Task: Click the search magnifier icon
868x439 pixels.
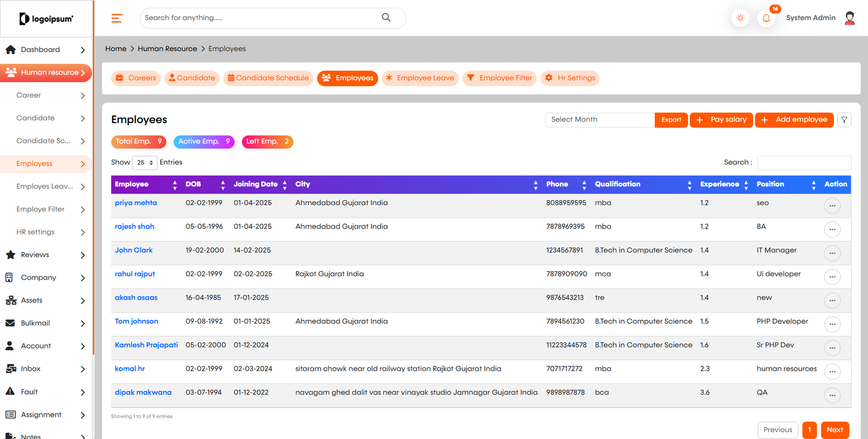Action: (386, 17)
